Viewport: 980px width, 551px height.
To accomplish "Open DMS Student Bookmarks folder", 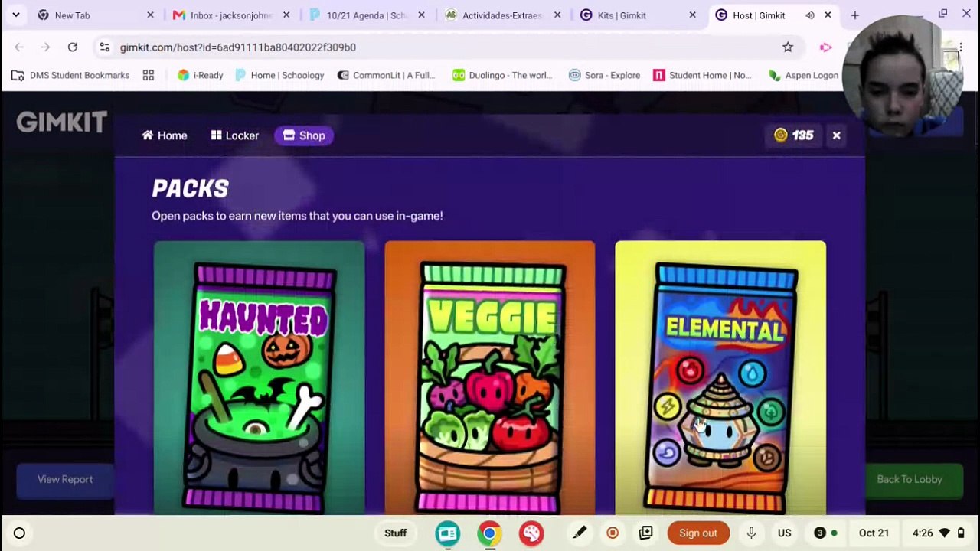I will (x=70, y=75).
